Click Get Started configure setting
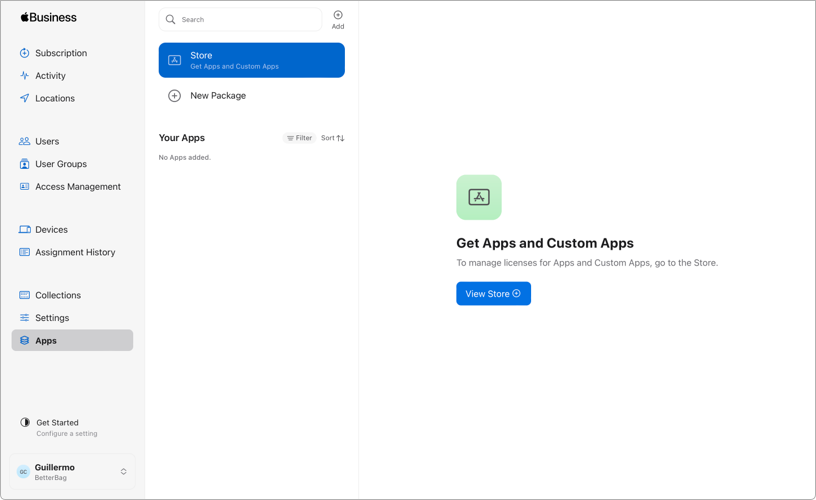 pyautogui.click(x=66, y=428)
